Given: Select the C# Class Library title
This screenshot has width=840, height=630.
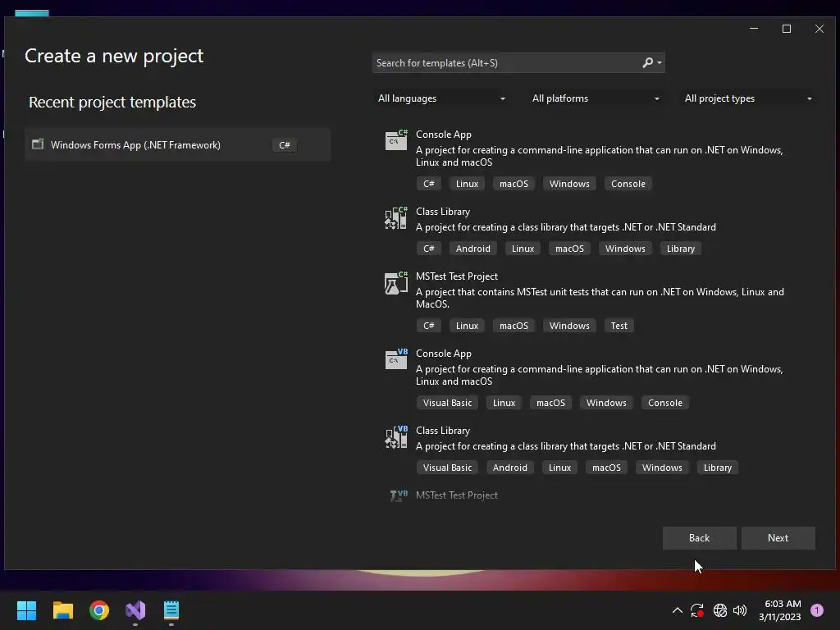Looking at the screenshot, I should (x=443, y=212).
